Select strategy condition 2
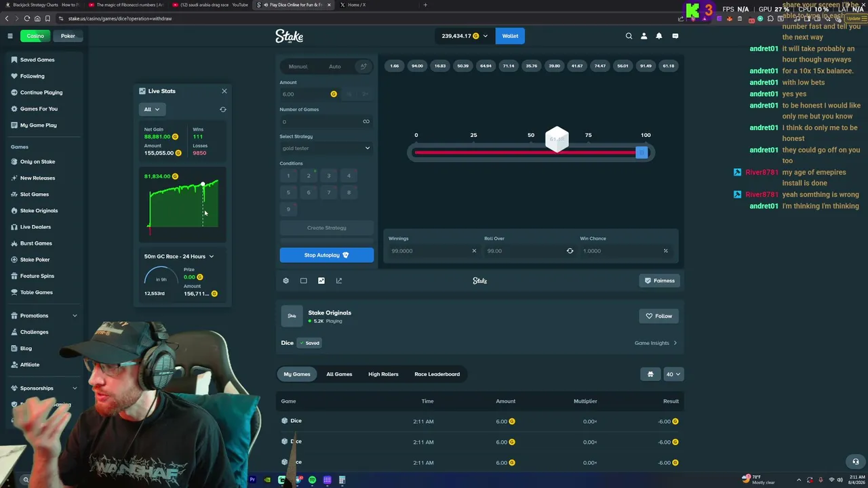Screen dimensions: 868x488 click(309, 176)
